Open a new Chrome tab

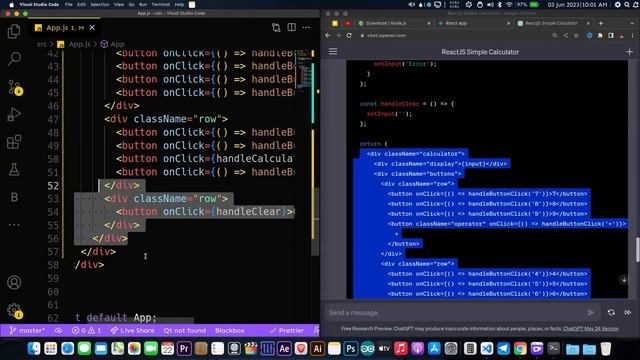point(600,23)
